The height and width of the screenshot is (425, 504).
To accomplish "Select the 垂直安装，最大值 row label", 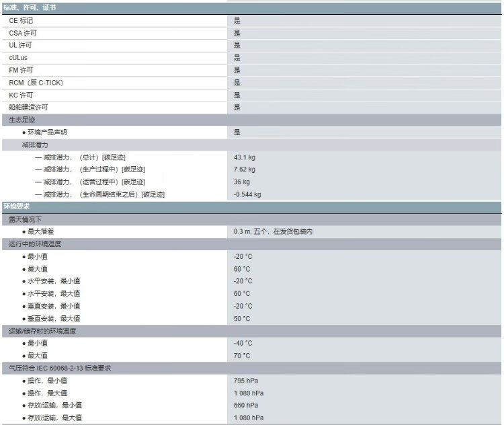I will coord(53,319).
